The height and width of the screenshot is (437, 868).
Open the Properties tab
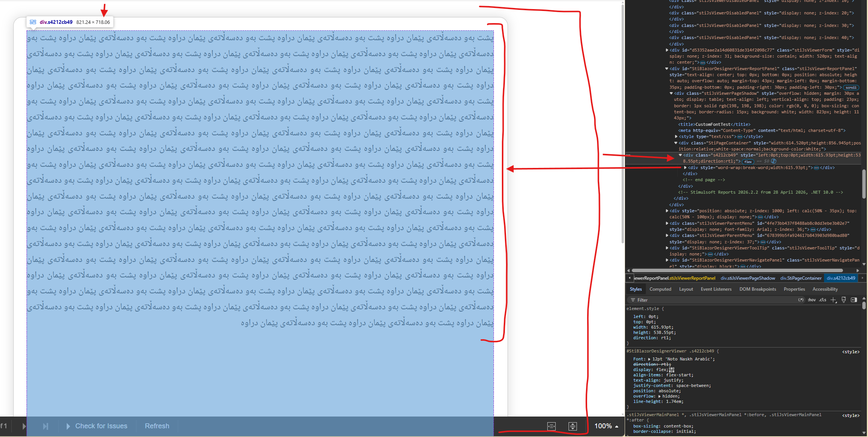794,289
